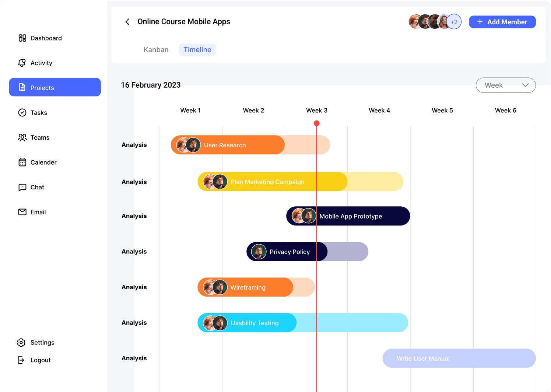Select the Timeline tab

[197, 50]
